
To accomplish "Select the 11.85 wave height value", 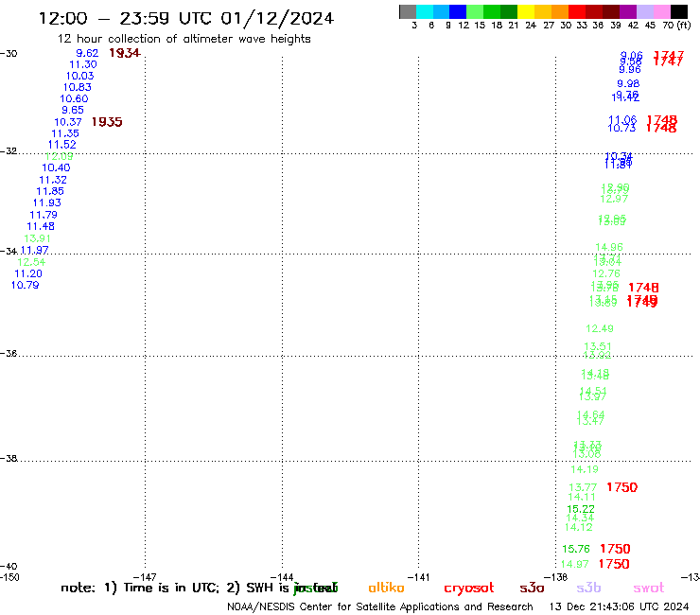I will (x=50, y=191).
